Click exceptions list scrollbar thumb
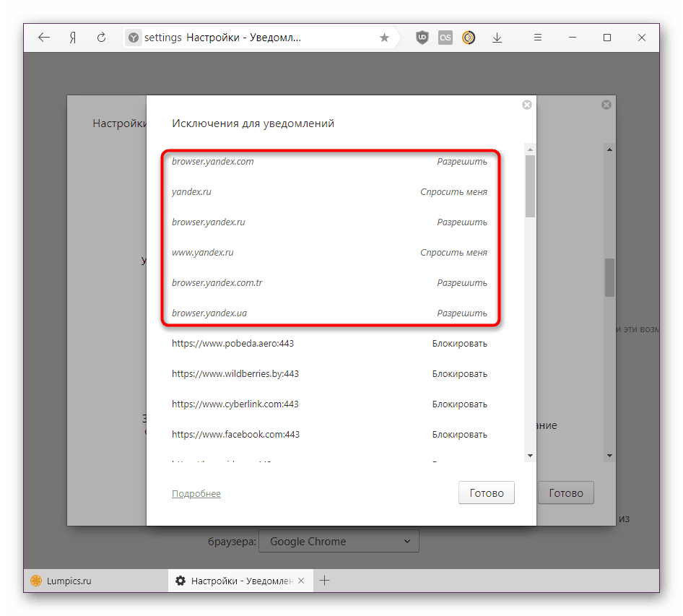Viewport: 683px width, 616px height. click(530, 186)
